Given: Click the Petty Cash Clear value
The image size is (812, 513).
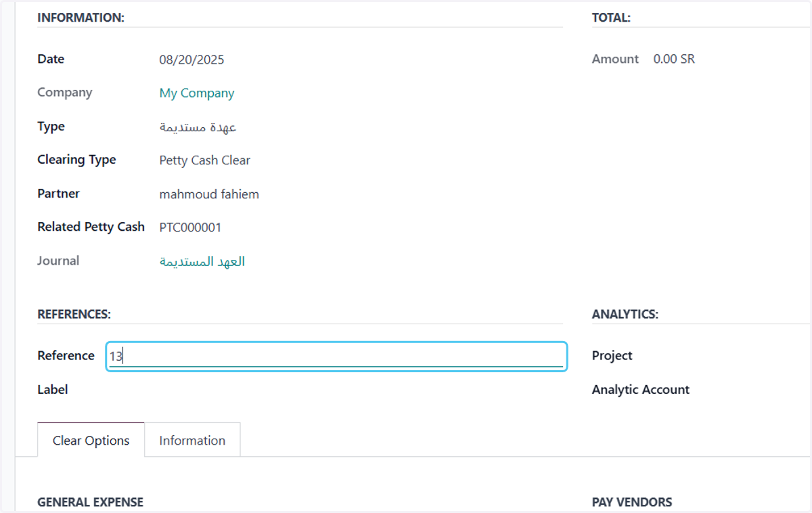Looking at the screenshot, I should pyautogui.click(x=205, y=160).
